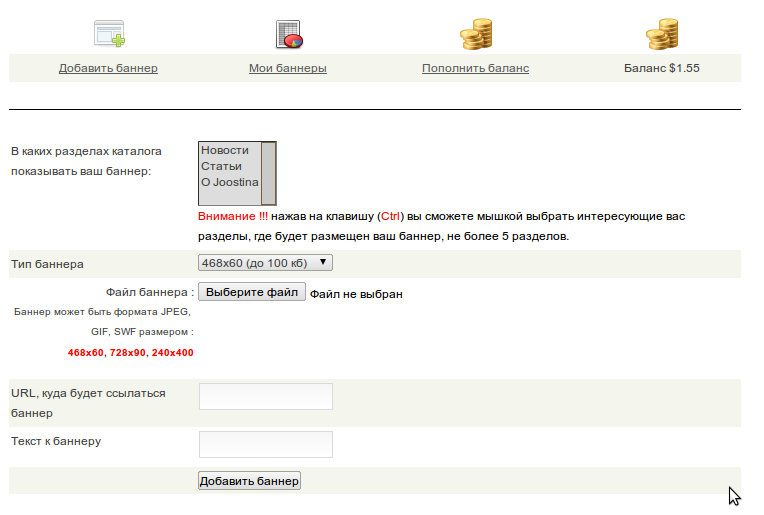Click the Файл баннера : label
Screen dimensions: 764x515
(x=150, y=292)
